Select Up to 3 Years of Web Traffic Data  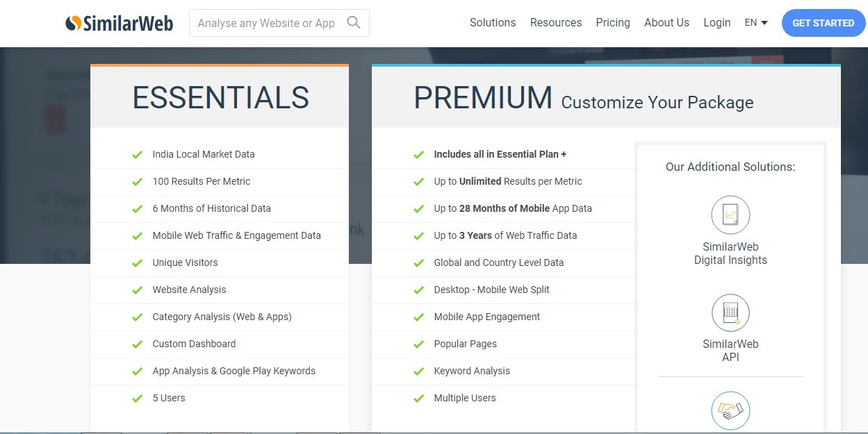505,235
